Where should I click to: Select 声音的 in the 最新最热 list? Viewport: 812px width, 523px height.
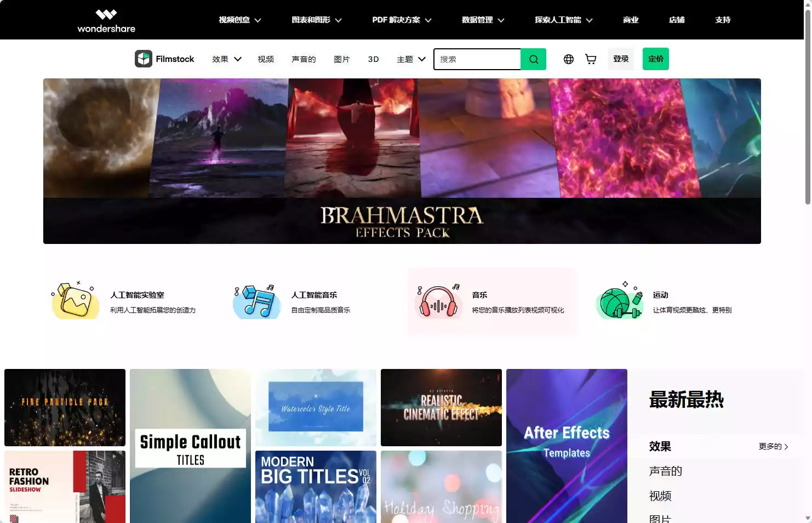pos(666,471)
